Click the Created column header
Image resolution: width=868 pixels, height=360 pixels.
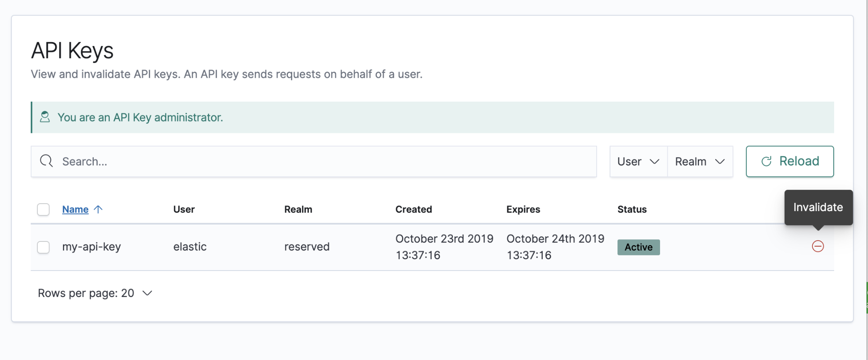413,209
